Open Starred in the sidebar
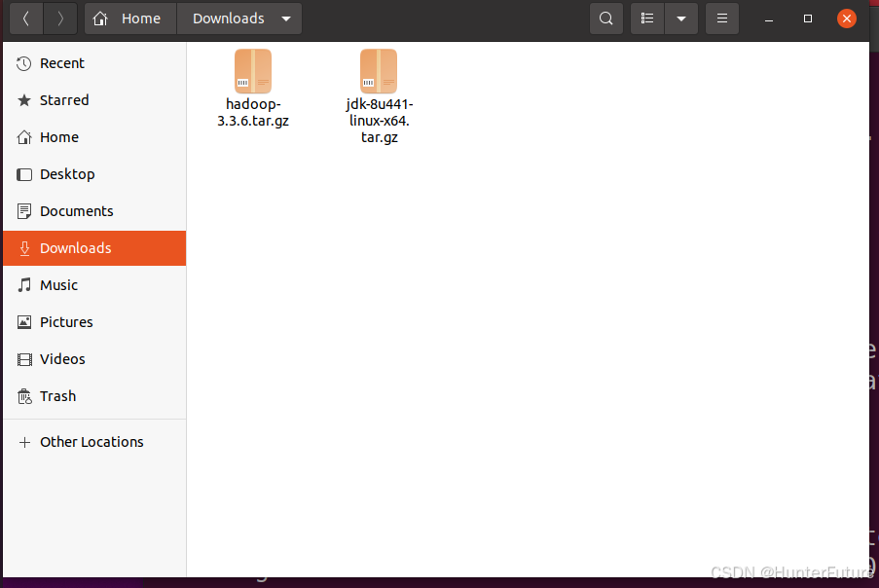 point(94,100)
